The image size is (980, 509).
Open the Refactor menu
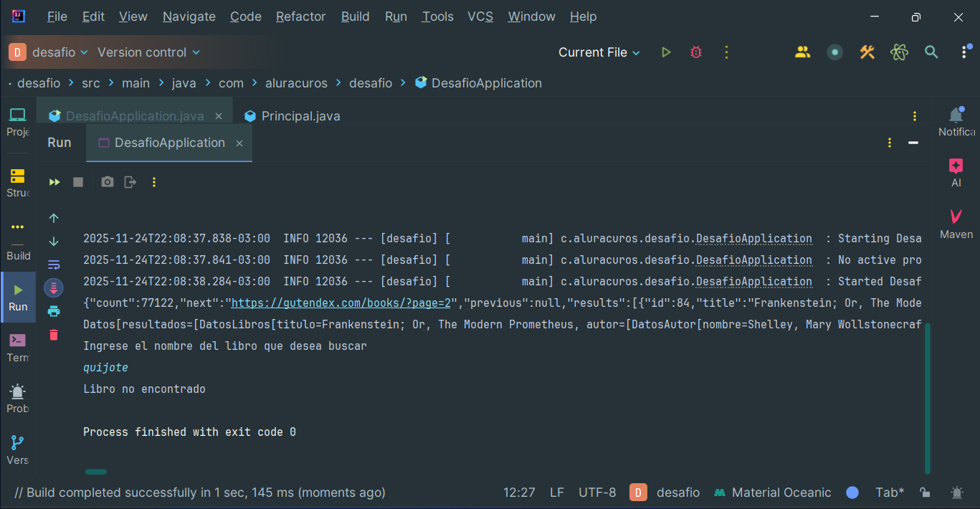301,16
